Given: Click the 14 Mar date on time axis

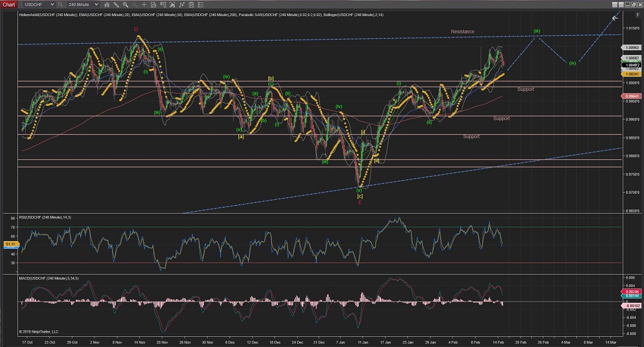Looking at the screenshot, I should 610,342.
